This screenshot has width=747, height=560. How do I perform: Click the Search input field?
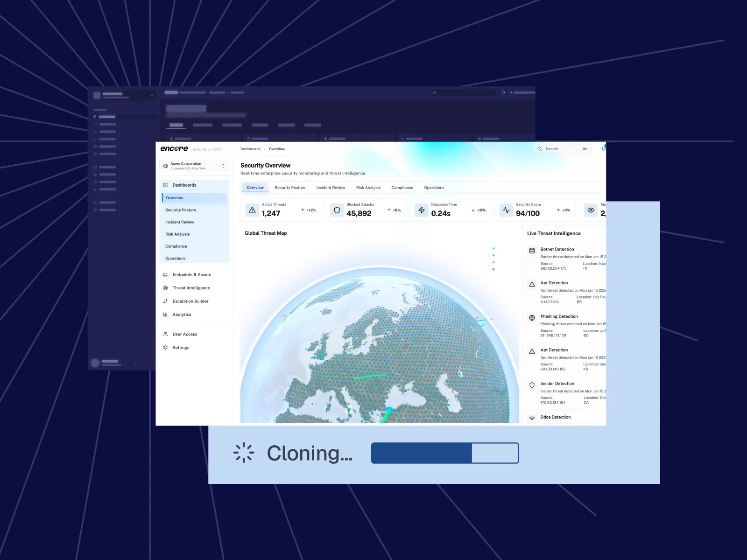(x=563, y=149)
